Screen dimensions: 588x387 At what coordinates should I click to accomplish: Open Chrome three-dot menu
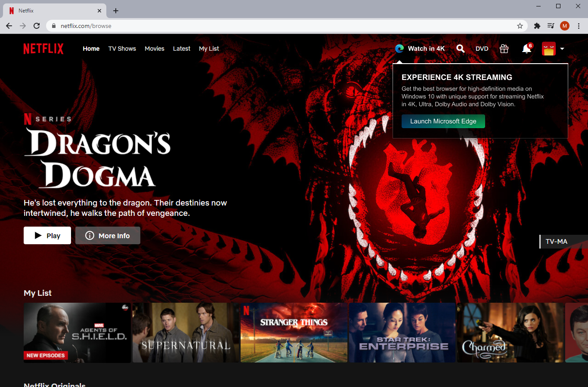(x=579, y=26)
